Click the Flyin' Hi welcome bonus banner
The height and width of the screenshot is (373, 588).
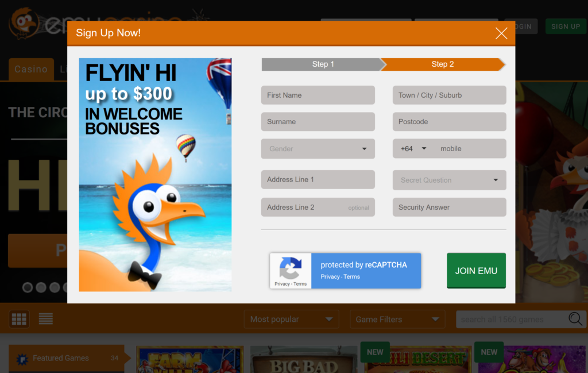[155, 175]
